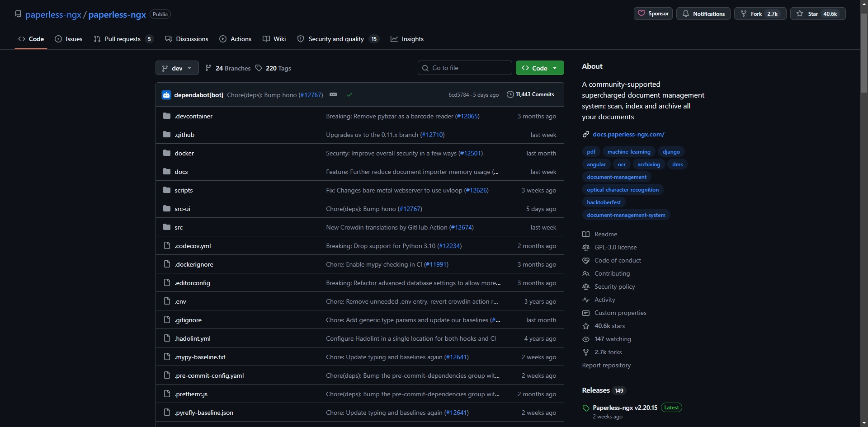This screenshot has height=427, width=868.
Task: Click the src-ui folder icon
Action: click(x=167, y=209)
